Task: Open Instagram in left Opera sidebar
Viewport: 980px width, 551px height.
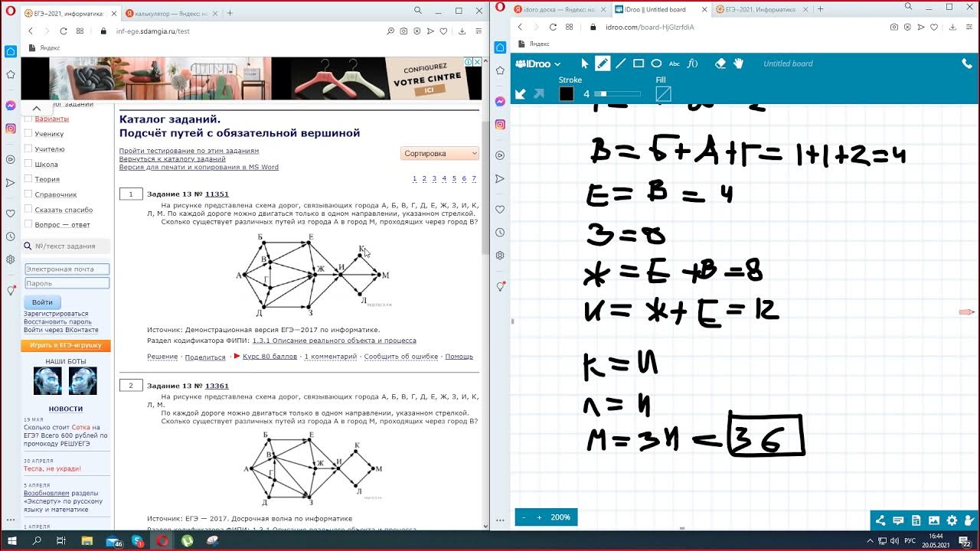Action: coord(10,129)
